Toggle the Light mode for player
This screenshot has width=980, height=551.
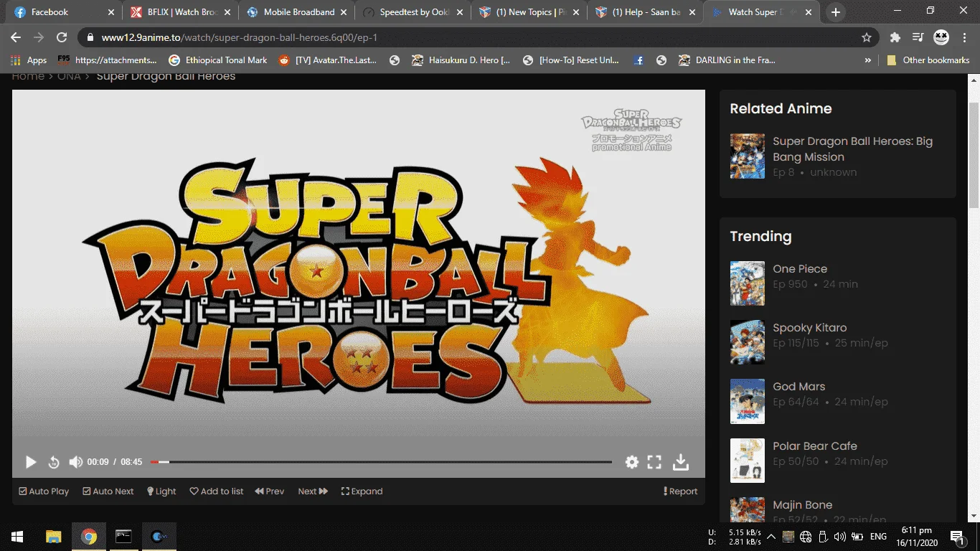pyautogui.click(x=161, y=491)
